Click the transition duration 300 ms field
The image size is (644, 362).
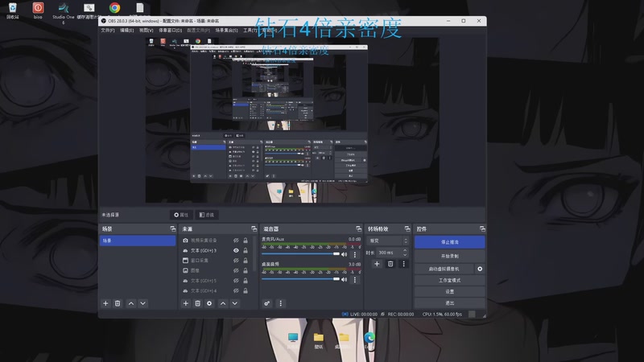pyautogui.click(x=389, y=253)
